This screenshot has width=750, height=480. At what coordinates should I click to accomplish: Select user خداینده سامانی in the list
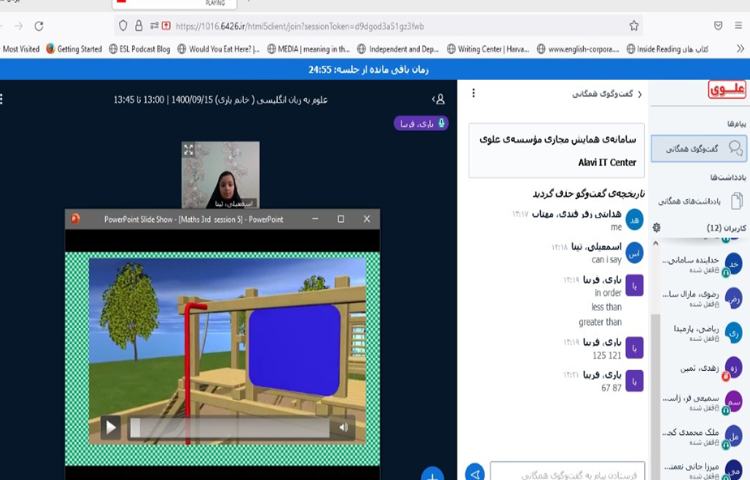[x=701, y=264]
